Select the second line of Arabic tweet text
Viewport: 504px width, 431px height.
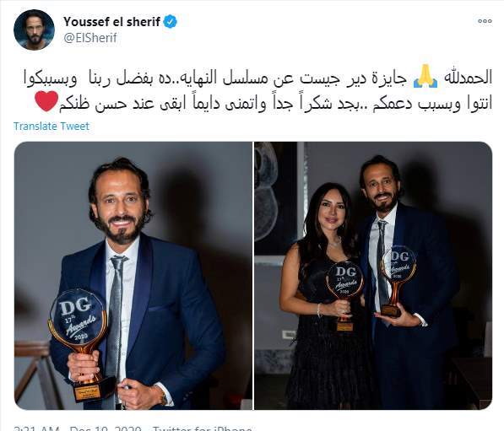coord(275,105)
